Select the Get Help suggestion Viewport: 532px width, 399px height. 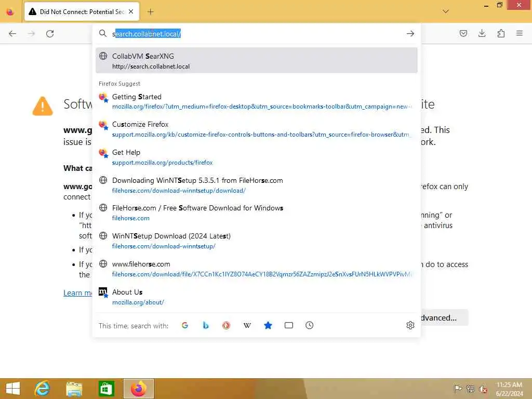pyautogui.click(x=257, y=157)
